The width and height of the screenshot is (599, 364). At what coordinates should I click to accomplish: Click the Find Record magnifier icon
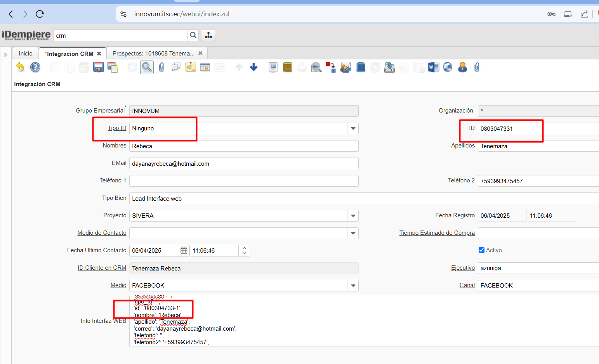click(x=147, y=67)
